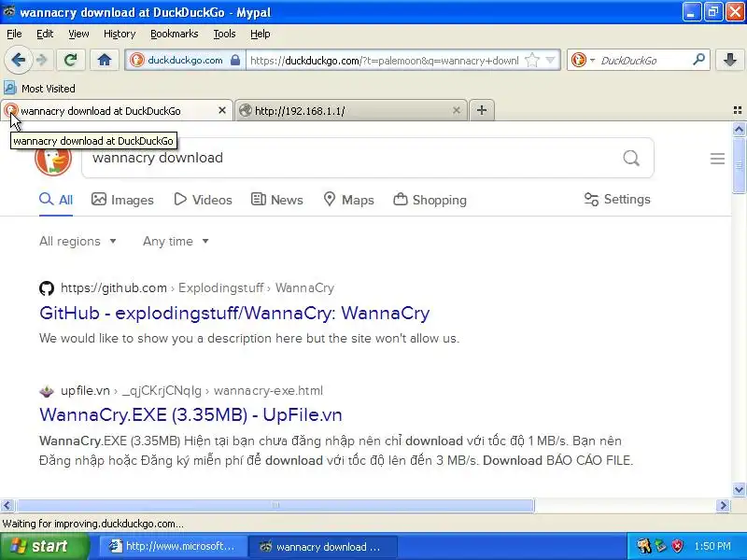
Task: Show all tabs with the grid icon
Action: 738,110
